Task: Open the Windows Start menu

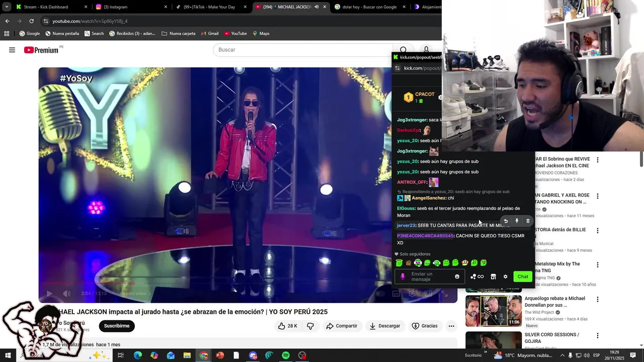Action: click(8, 355)
